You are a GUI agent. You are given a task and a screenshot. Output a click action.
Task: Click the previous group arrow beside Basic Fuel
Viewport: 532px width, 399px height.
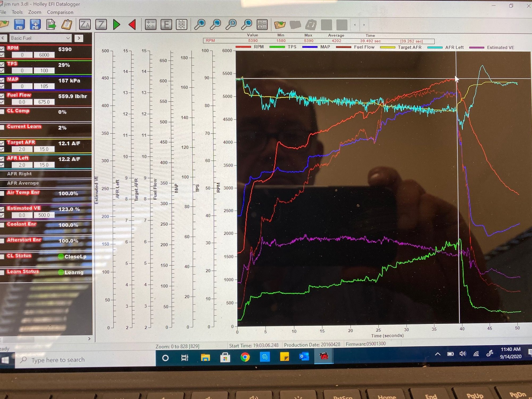click(3, 38)
